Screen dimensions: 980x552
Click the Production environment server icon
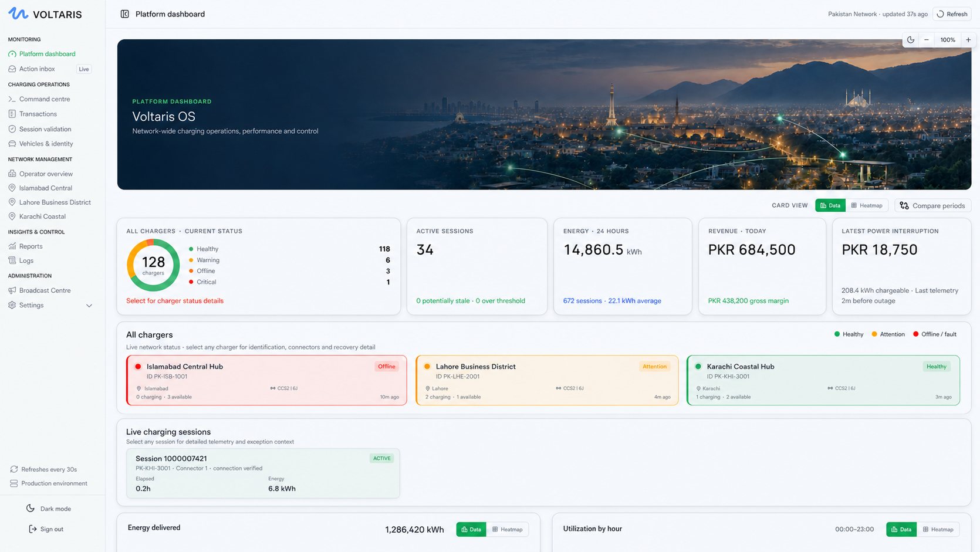14,483
